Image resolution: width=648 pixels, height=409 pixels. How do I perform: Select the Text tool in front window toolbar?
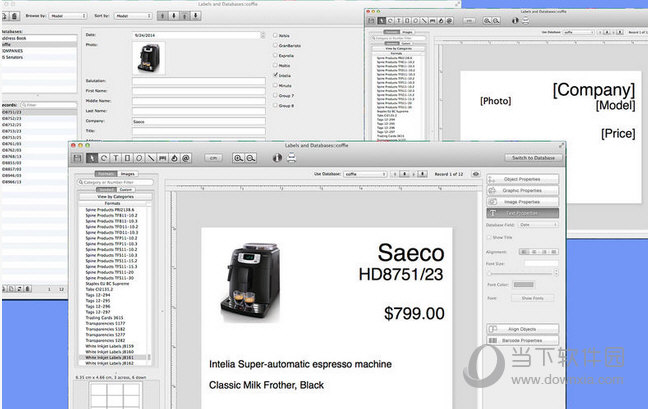click(116, 158)
